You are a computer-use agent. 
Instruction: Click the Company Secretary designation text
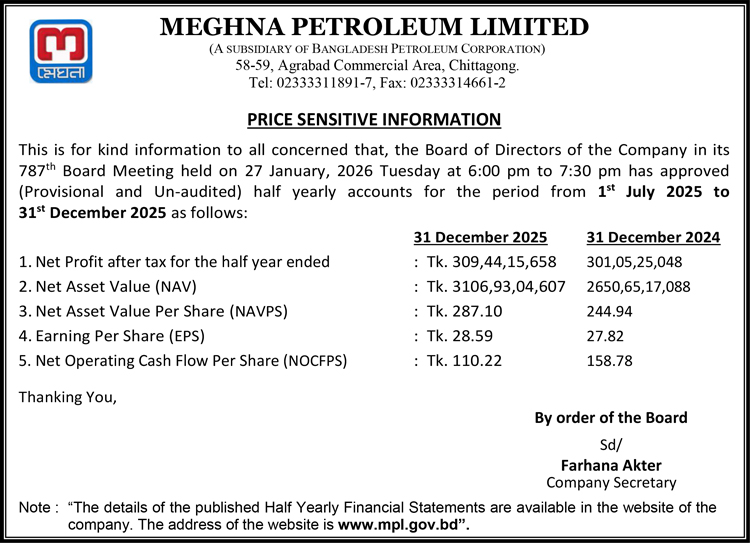click(x=611, y=483)
